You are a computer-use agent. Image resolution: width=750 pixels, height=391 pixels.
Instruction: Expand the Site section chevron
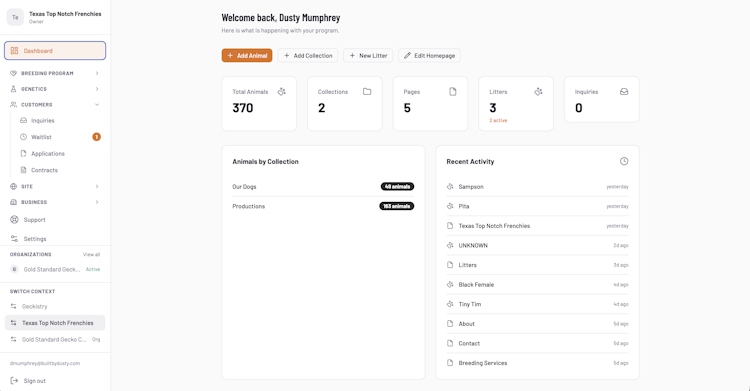point(97,186)
